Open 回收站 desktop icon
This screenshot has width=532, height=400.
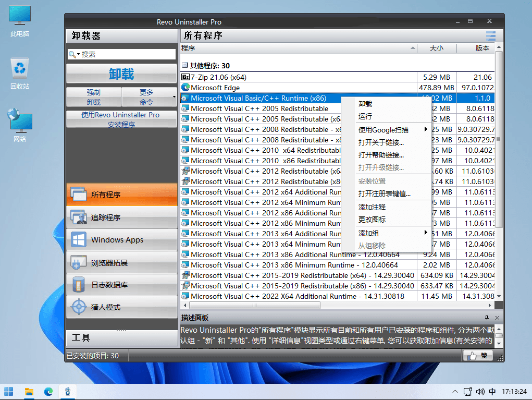point(20,74)
